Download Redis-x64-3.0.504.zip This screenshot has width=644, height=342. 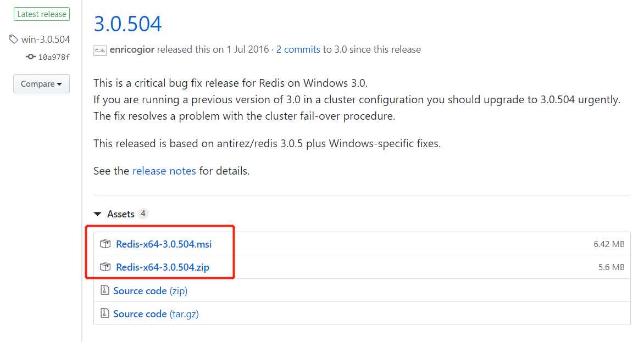(x=163, y=267)
